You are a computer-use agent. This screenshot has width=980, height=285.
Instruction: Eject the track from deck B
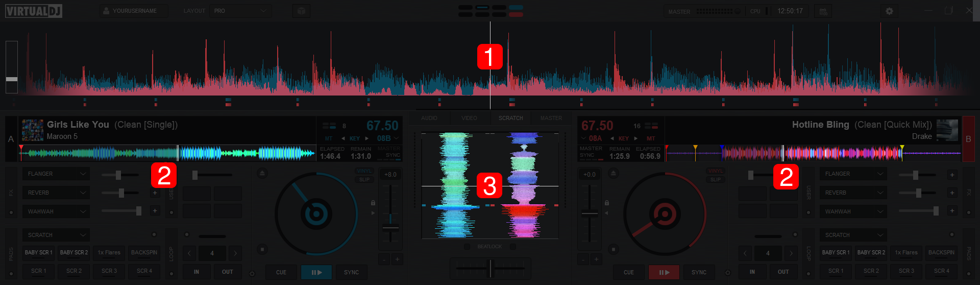click(x=614, y=173)
